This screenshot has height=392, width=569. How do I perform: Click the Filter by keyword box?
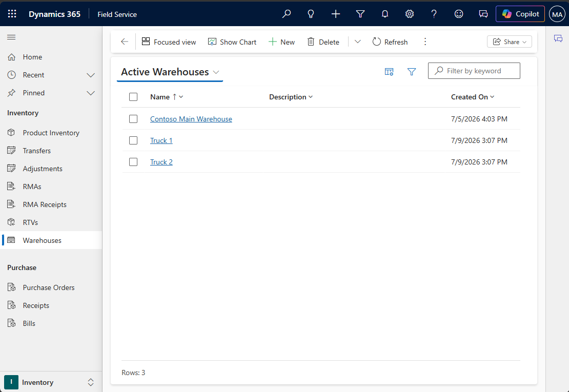tap(474, 71)
